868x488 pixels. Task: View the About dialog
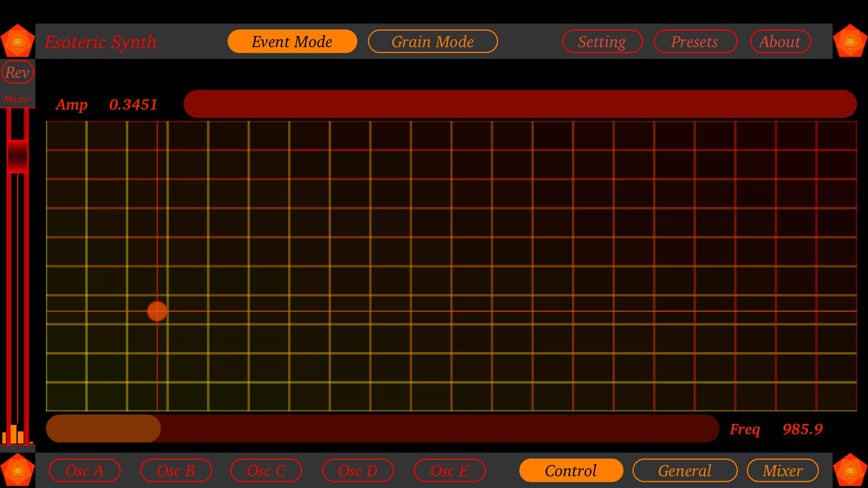[780, 41]
